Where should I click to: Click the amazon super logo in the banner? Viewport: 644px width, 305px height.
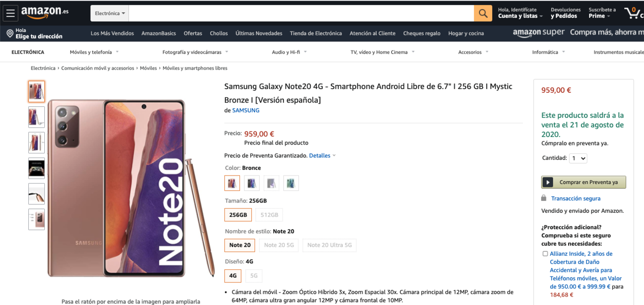pos(538,32)
